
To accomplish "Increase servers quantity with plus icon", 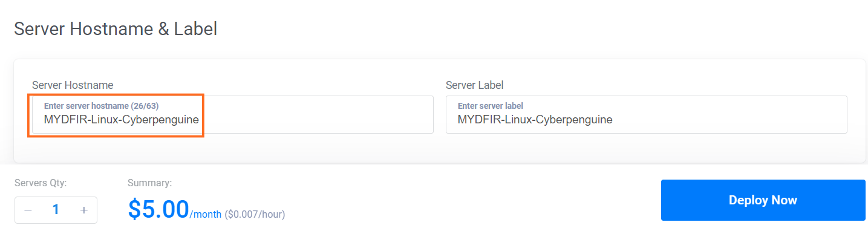I will pyautogui.click(x=84, y=210).
